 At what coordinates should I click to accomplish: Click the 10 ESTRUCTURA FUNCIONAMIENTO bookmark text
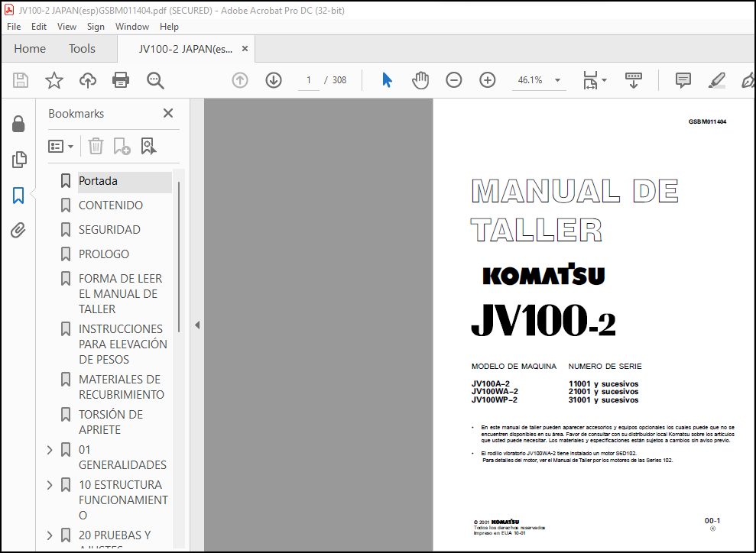point(123,500)
